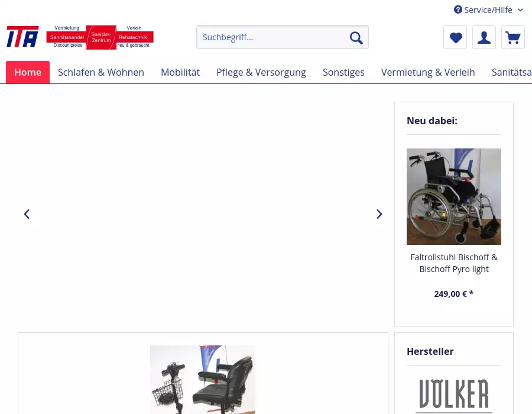This screenshot has height=414, width=532.
Task: Click the Sanitäts-Zentrum red banner logo
Action: click(x=100, y=37)
